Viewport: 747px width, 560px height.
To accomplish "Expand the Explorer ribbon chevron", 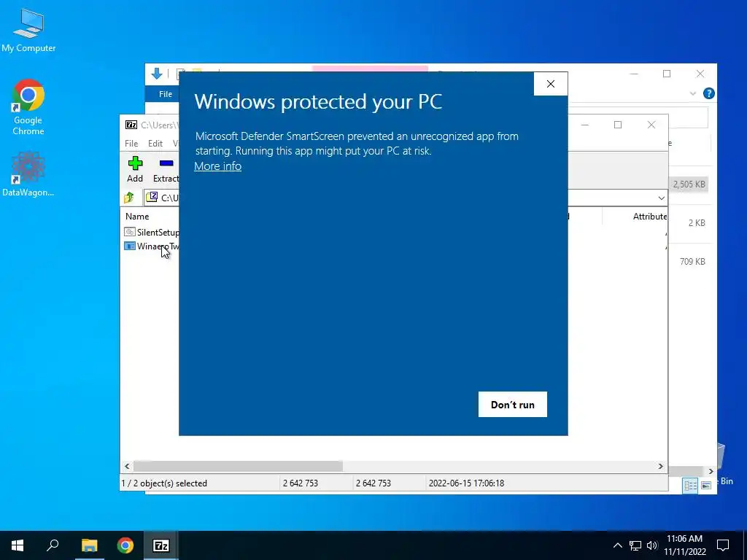I will pyautogui.click(x=693, y=93).
